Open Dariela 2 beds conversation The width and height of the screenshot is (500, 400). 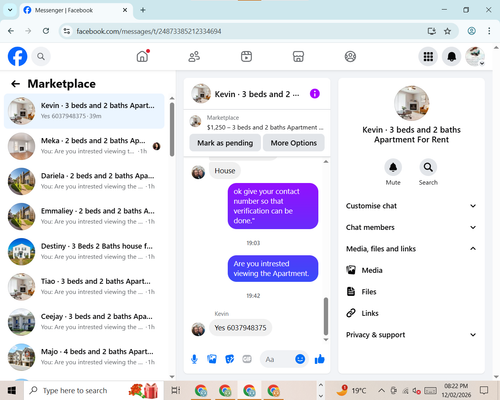coord(84,181)
